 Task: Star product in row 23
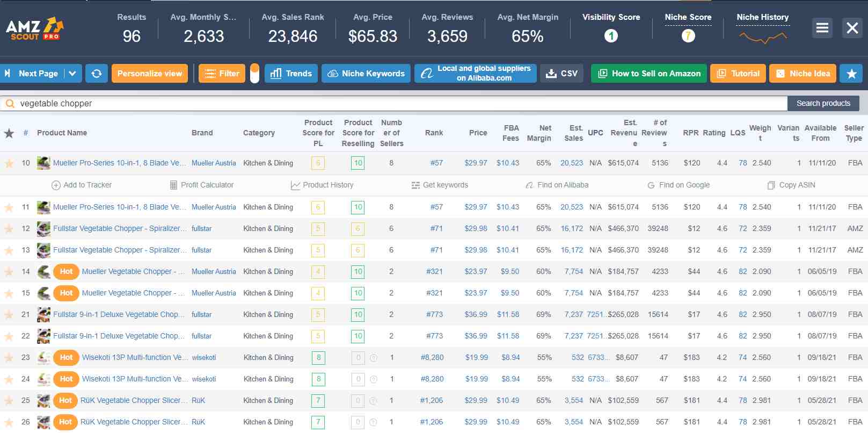9,358
